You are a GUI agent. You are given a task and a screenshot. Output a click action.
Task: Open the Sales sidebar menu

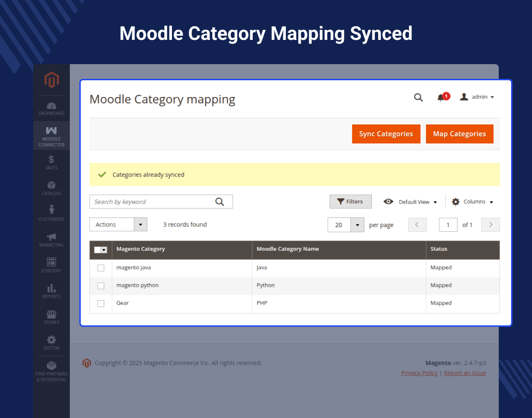51,162
